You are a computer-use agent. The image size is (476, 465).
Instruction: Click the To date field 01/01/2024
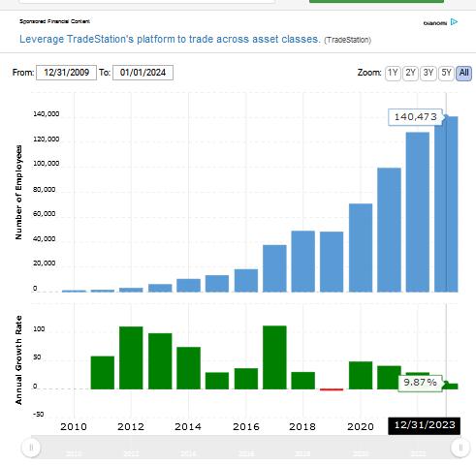[143, 73]
